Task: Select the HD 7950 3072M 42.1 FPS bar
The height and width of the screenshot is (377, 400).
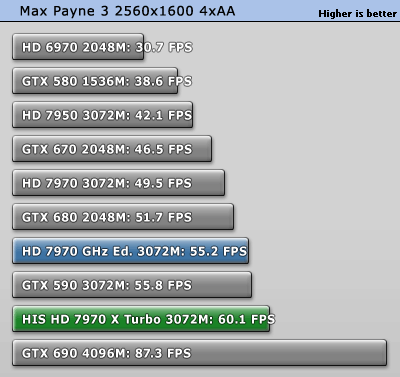Action: point(103,115)
